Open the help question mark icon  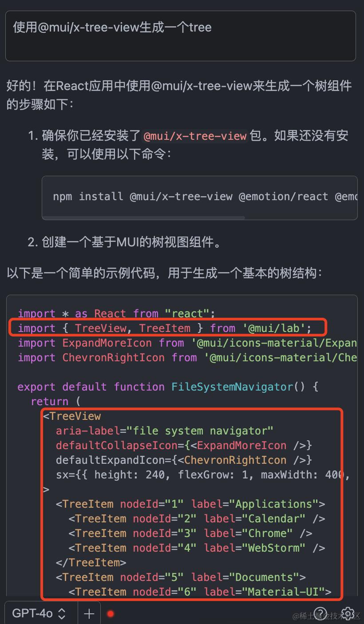[320, 614]
